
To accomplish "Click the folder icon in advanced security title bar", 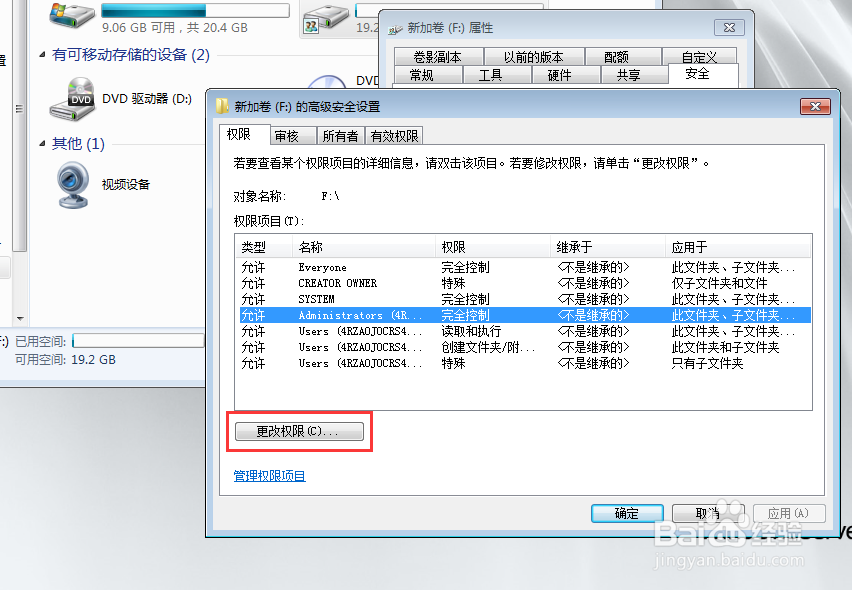I will [x=222, y=106].
